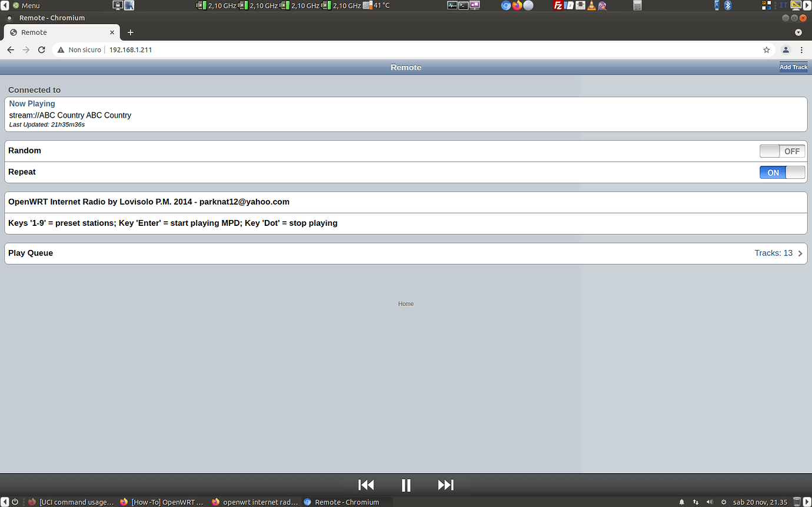Skip to the previous track
Viewport: 812px width, 507px height.
[x=365, y=485]
